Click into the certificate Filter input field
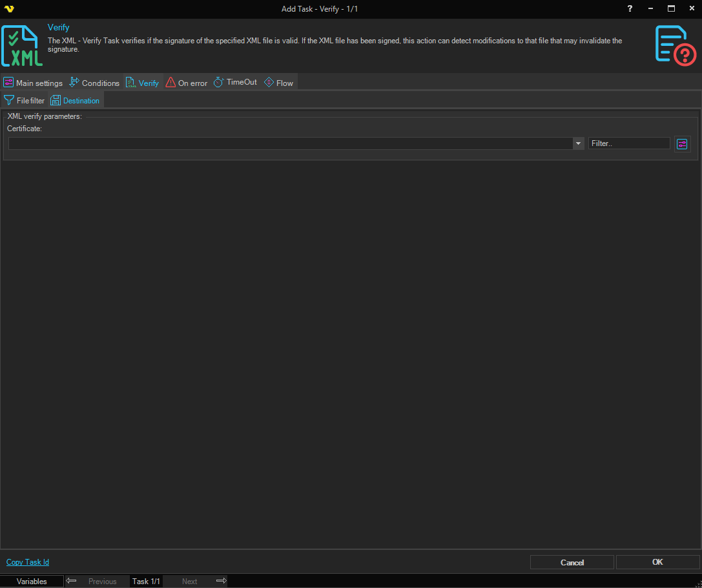The height and width of the screenshot is (588, 702). coord(628,143)
